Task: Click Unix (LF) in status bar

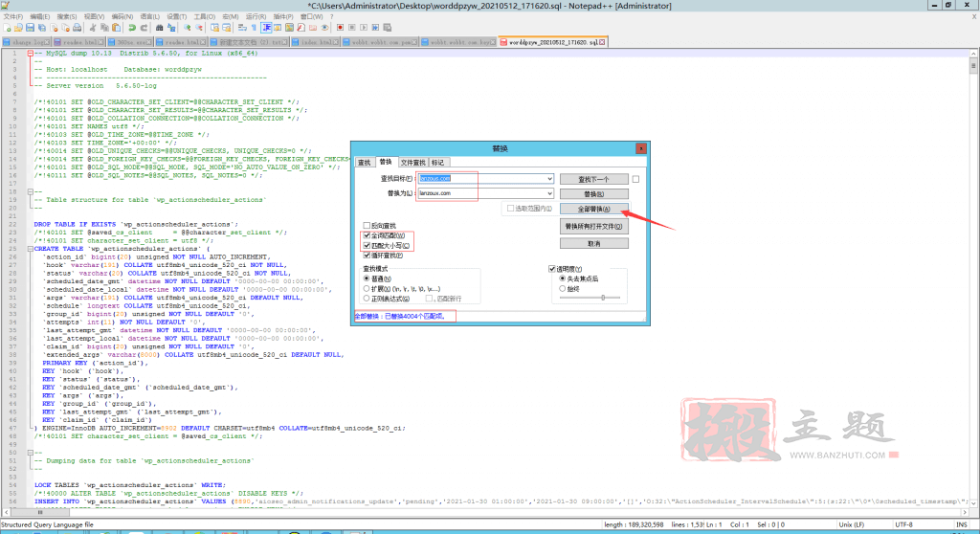Action: (851, 524)
